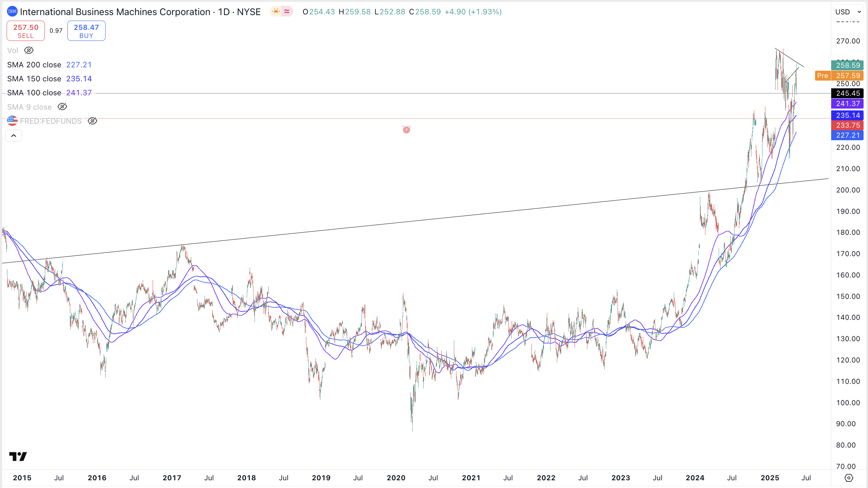The width and height of the screenshot is (868, 488).
Task: Toggle visibility of SMA 9 close
Action: click(62, 107)
